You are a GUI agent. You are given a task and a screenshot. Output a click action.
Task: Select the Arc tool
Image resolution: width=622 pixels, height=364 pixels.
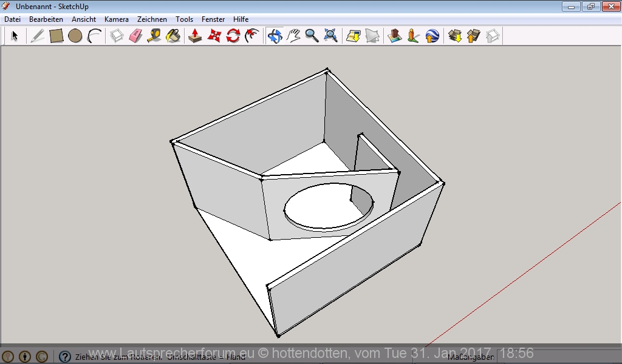[94, 36]
